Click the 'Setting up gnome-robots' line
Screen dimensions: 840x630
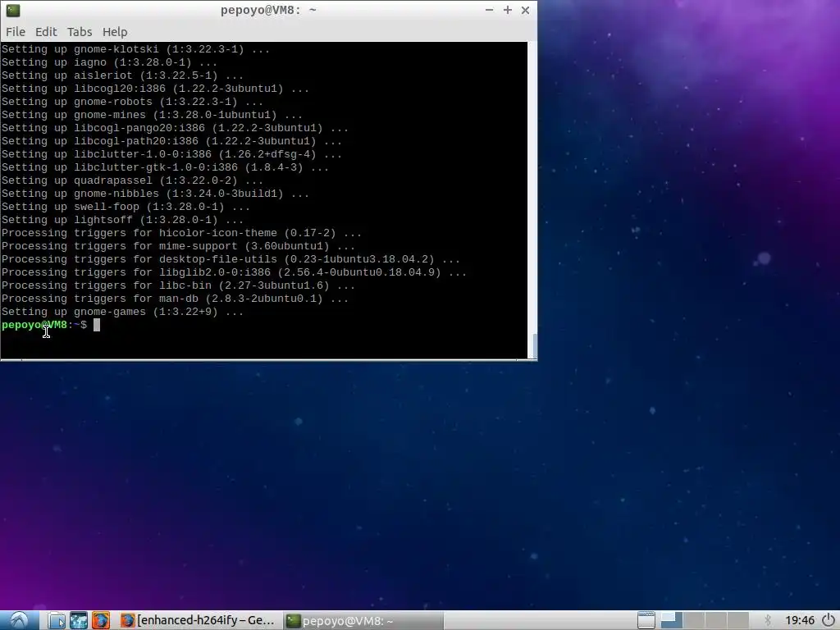(x=132, y=102)
